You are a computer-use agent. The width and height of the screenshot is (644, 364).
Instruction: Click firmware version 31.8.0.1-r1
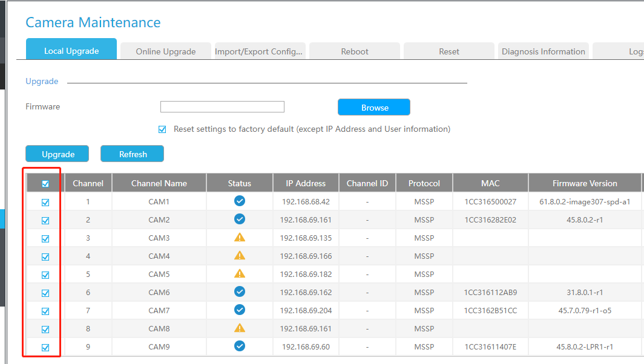[585, 292]
